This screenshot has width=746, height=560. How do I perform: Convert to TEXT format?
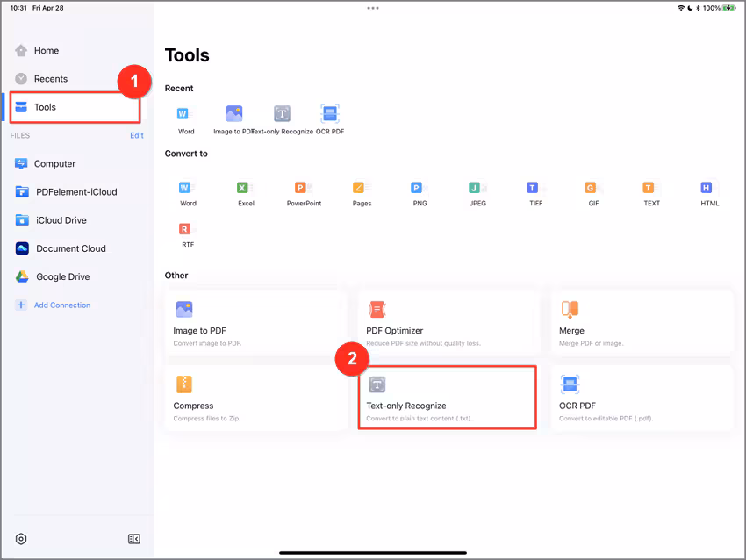(x=652, y=193)
